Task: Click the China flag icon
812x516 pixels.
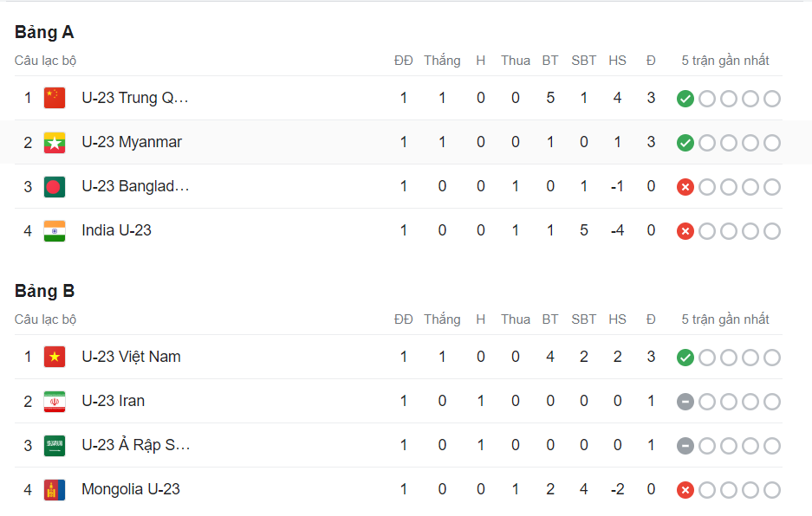Action: 55,98
